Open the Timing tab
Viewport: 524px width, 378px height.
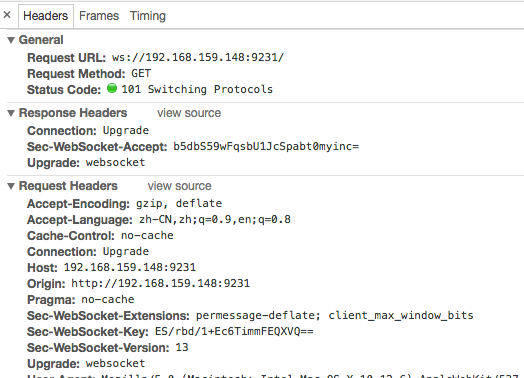pyautogui.click(x=148, y=16)
